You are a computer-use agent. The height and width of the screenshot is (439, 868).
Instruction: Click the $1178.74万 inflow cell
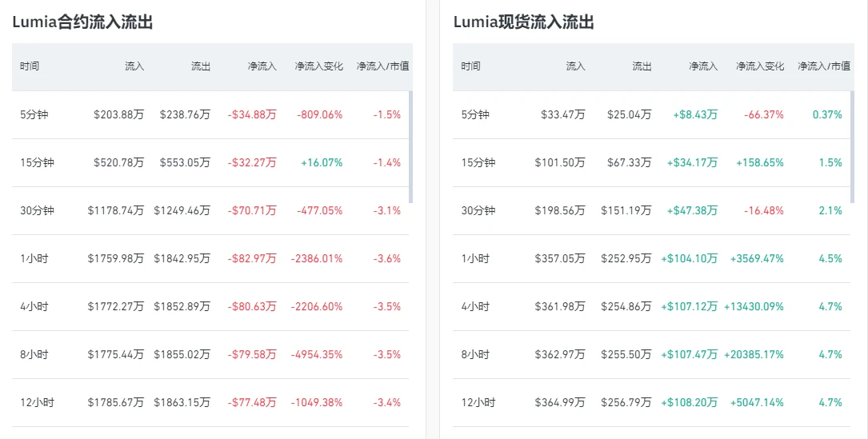click(116, 210)
